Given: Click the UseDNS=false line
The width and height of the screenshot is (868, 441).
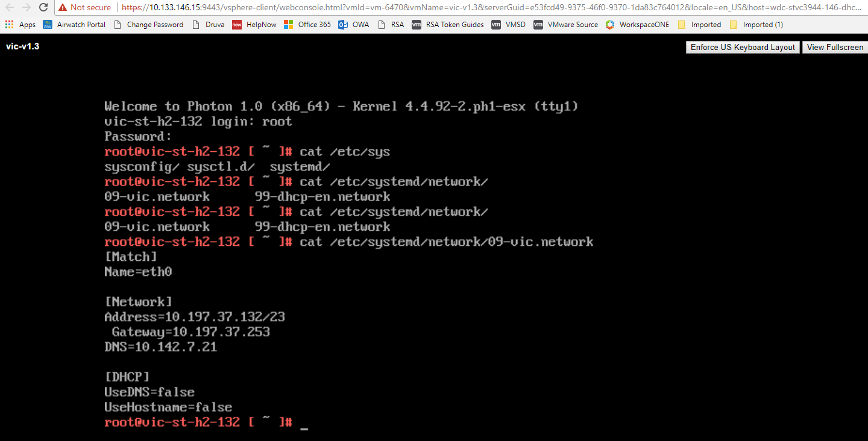Looking at the screenshot, I should click(149, 393).
